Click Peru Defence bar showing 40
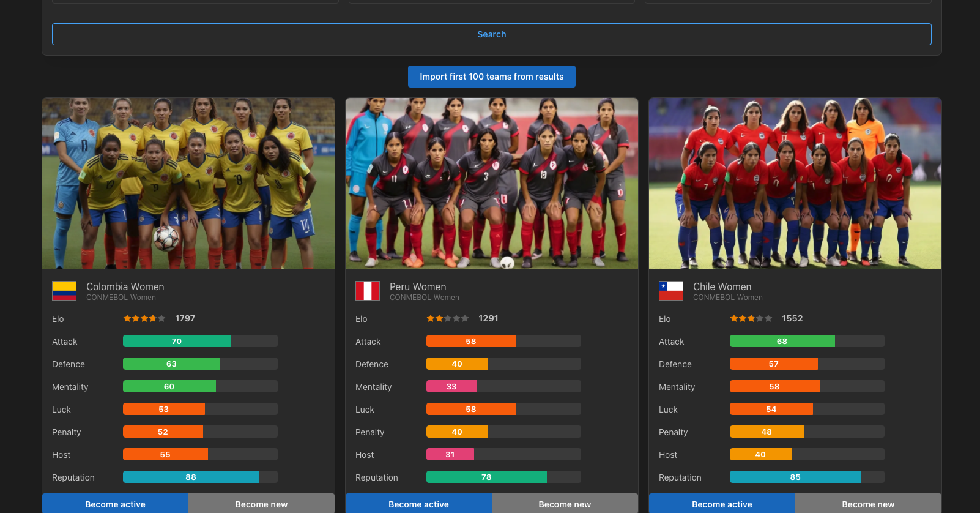 (503, 364)
